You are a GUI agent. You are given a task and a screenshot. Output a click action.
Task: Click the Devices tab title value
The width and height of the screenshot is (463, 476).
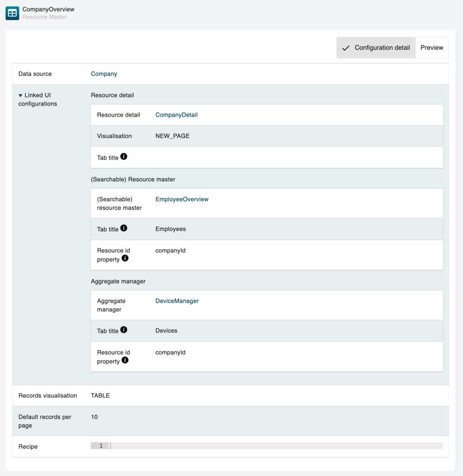coord(166,331)
